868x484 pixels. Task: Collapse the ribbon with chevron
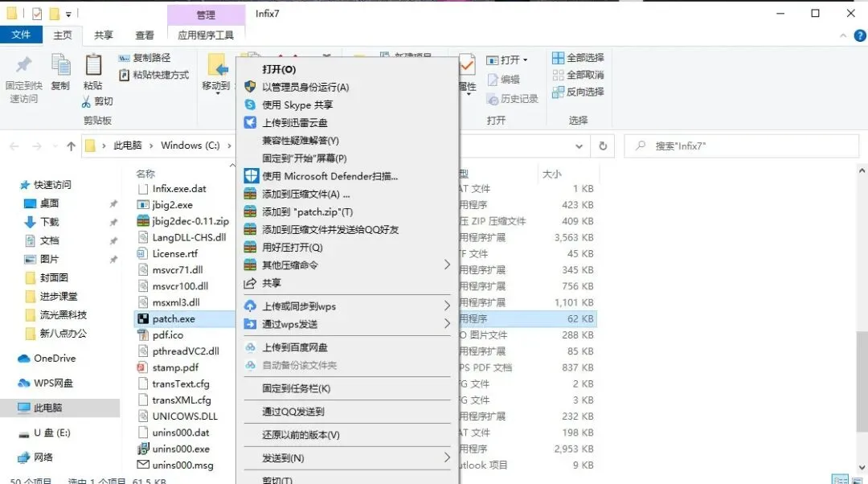click(843, 35)
